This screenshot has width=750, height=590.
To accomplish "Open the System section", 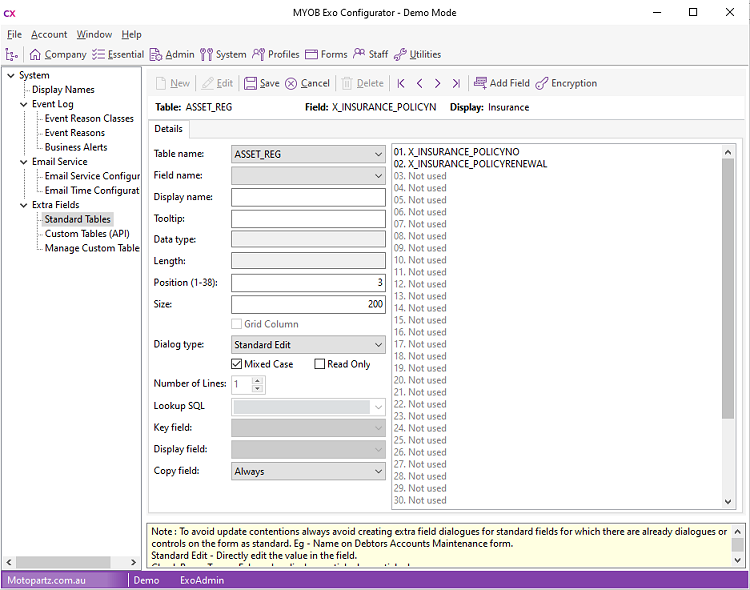I will 223,55.
